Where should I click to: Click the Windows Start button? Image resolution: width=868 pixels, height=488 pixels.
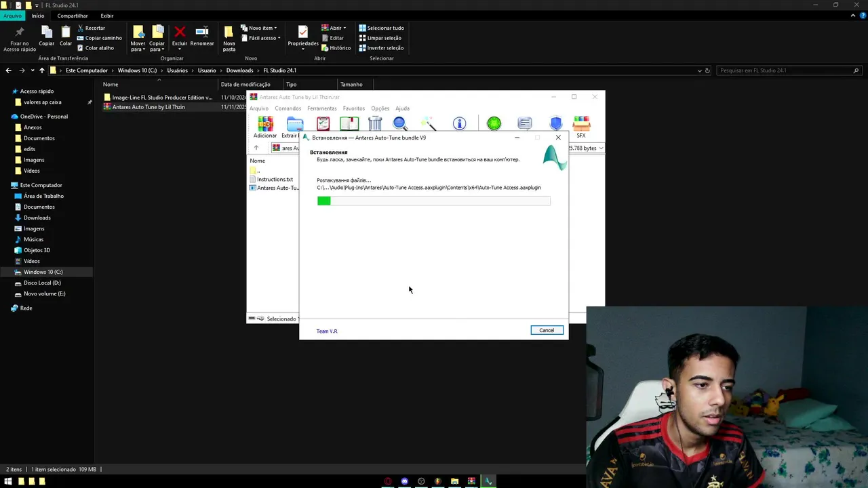tap(9, 481)
